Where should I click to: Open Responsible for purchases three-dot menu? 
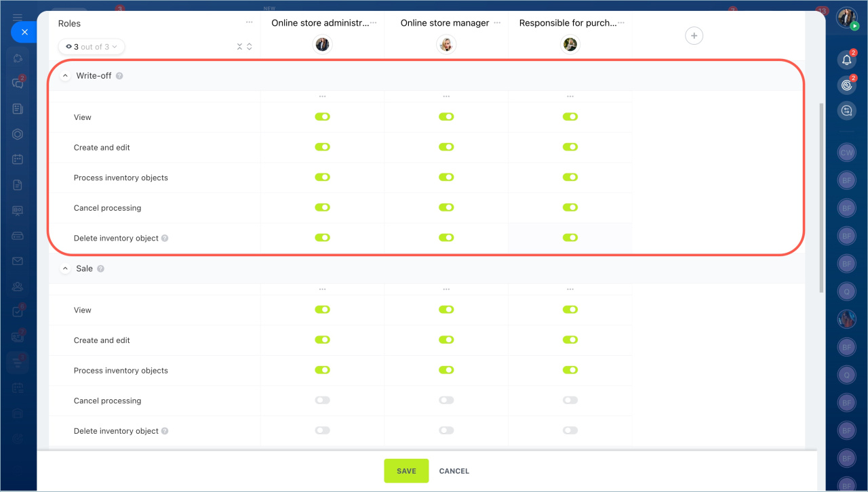click(x=621, y=23)
